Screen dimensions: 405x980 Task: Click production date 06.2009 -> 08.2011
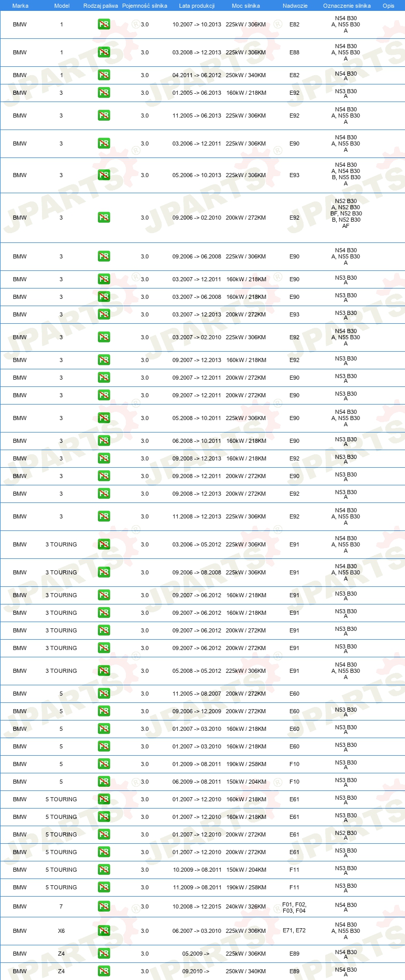pyautogui.click(x=197, y=782)
